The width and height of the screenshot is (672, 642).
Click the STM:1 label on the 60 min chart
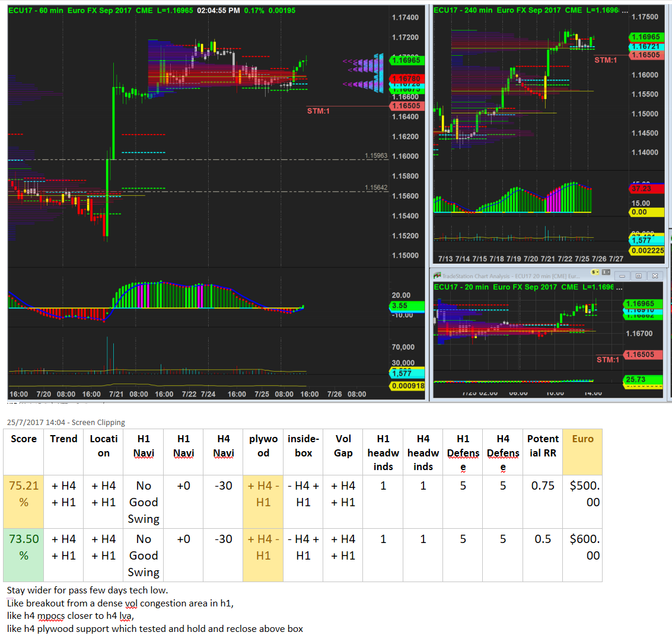[x=318, y=111]
